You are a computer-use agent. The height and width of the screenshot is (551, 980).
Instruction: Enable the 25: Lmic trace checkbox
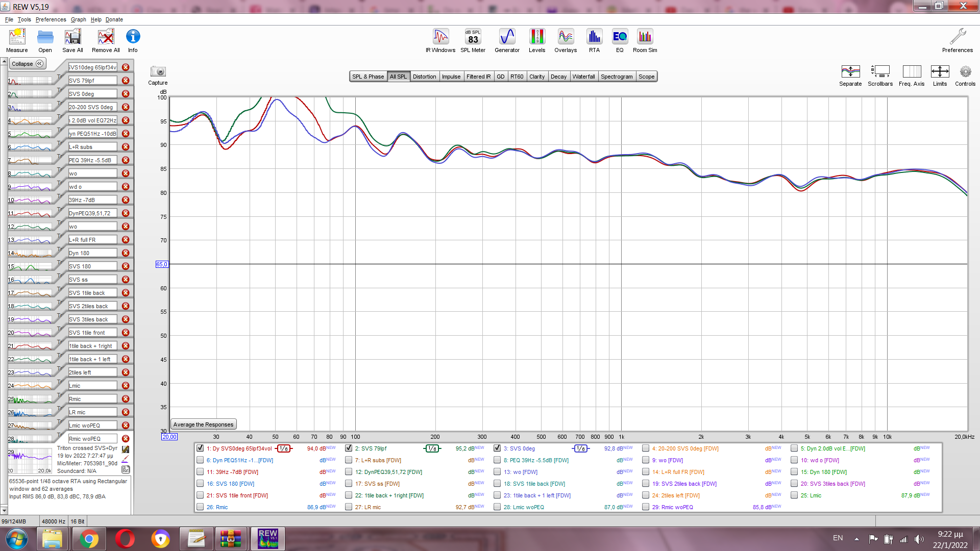pyautogui.click(x=794, y=495)
